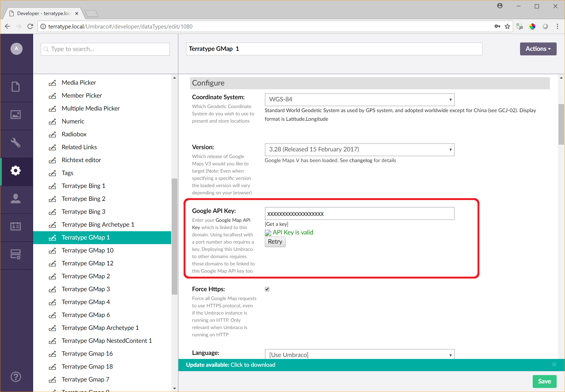
Task: Open the Version dropdown
Action: (x=360, y=149)
